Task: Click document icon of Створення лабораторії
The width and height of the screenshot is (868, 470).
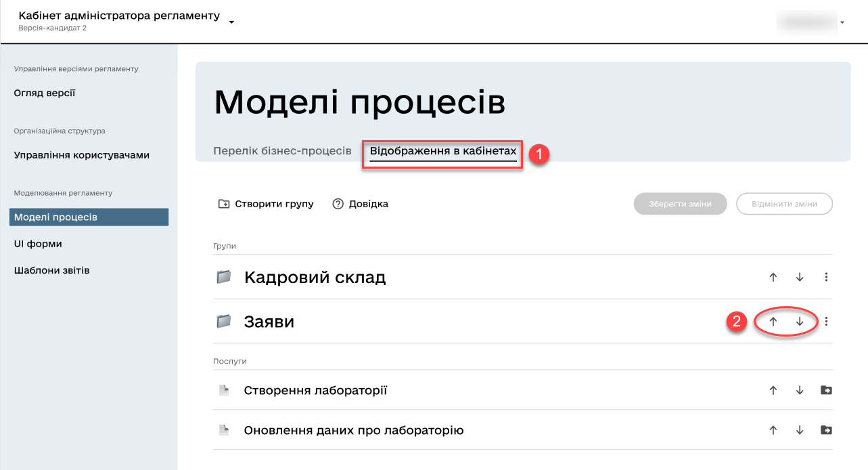Action: (x=224, y=390)
